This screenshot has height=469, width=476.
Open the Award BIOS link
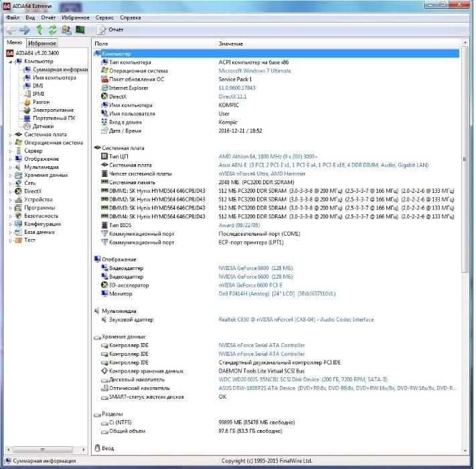click(x=239, y=225)
